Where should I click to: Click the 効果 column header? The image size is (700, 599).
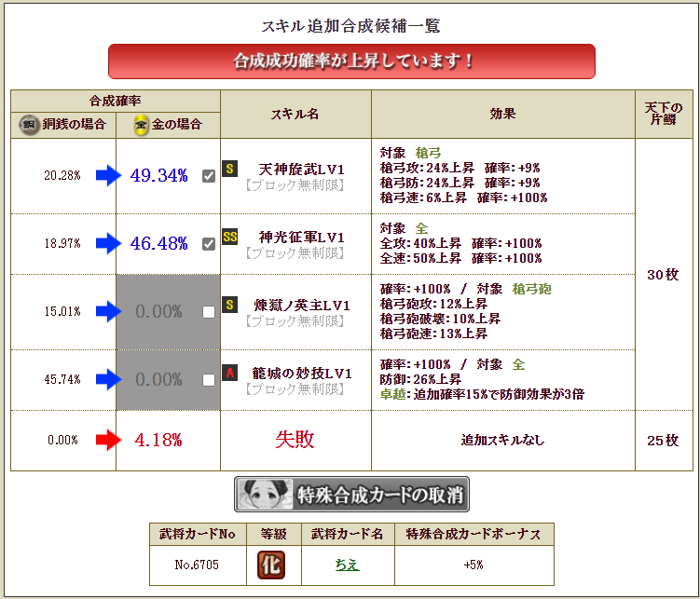click(x=502, y=114)
